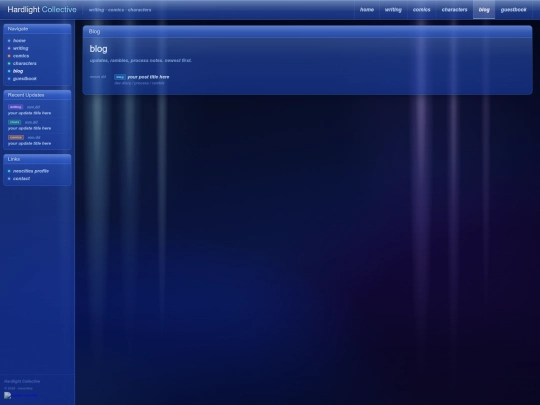Open the comics tab in top navigation
The image size is (540, 405).
coord(422,10)
